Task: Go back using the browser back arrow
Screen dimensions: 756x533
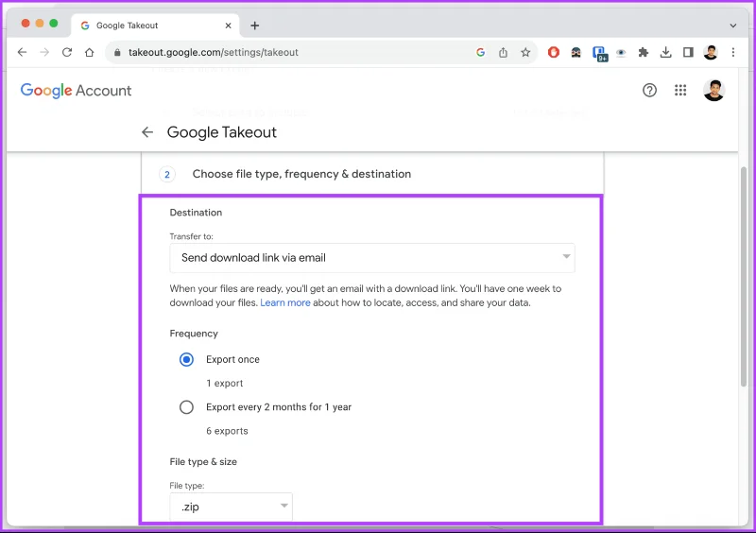Action: tap(22, 52)
